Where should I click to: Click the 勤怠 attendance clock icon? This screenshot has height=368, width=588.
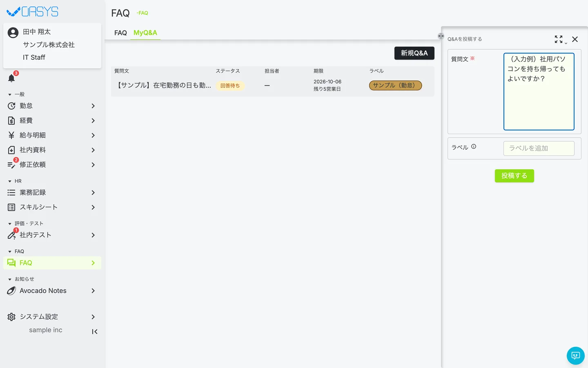click(x=11, y=106)
